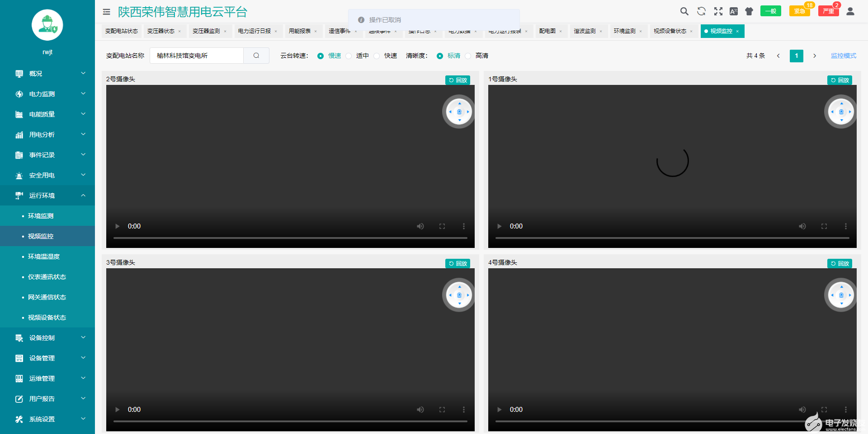Open 环境监测 submenu item
868x434 pixels.
pyautogui.click(x=47, y=216)
